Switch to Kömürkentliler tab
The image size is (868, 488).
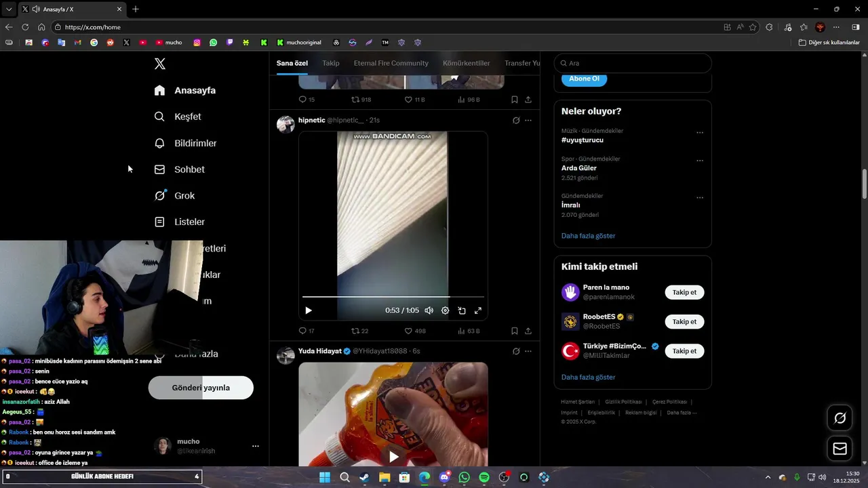tap(467, 63)
